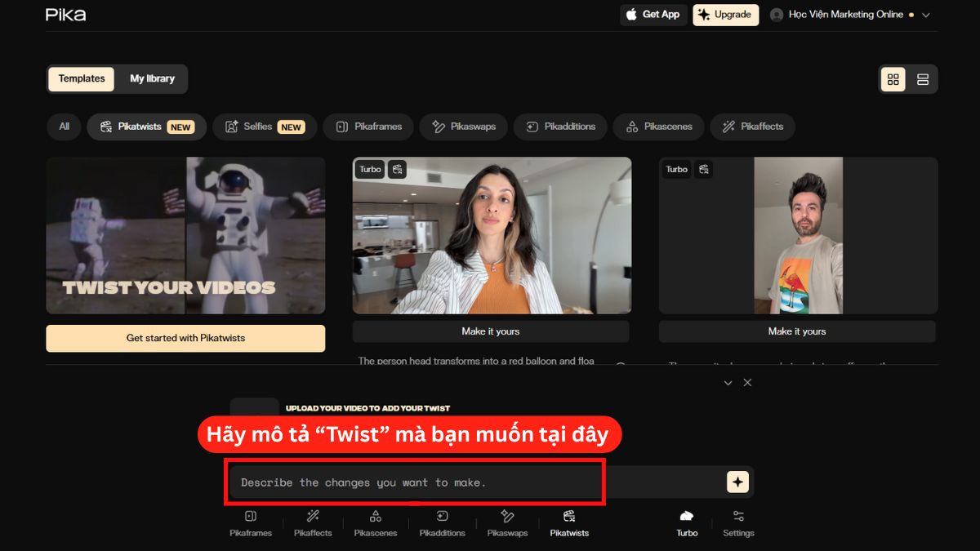Image resolution: width=980 pixels, height=551 pixels.
Task: Select the Pikadditions tool in bottom toolbar
Action: (x=442, y=523)
